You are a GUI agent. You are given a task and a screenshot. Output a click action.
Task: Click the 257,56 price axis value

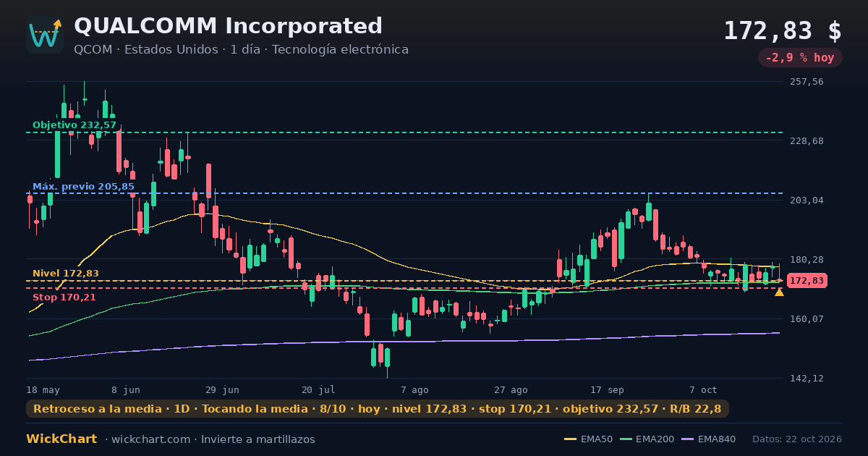click(807, 82)
